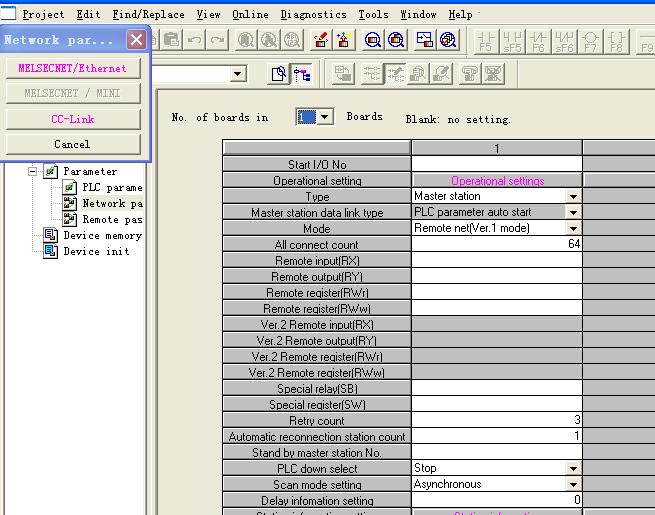Open the No. of boards dropdown
The width and height of the screenshot is (655, 515).
click(324, 118)
